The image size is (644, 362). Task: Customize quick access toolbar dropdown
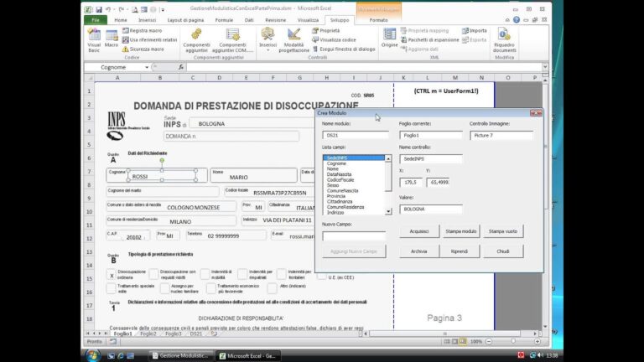click(x=163, y=9)
